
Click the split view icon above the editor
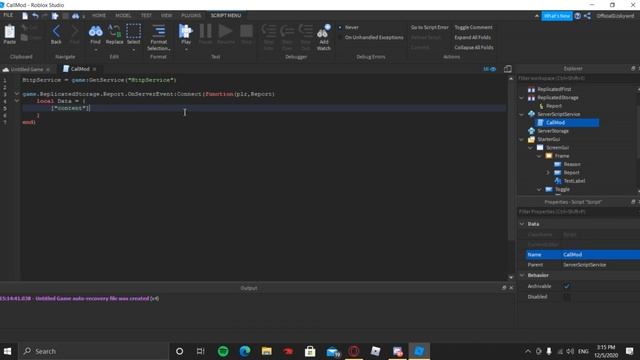(508, 69)
